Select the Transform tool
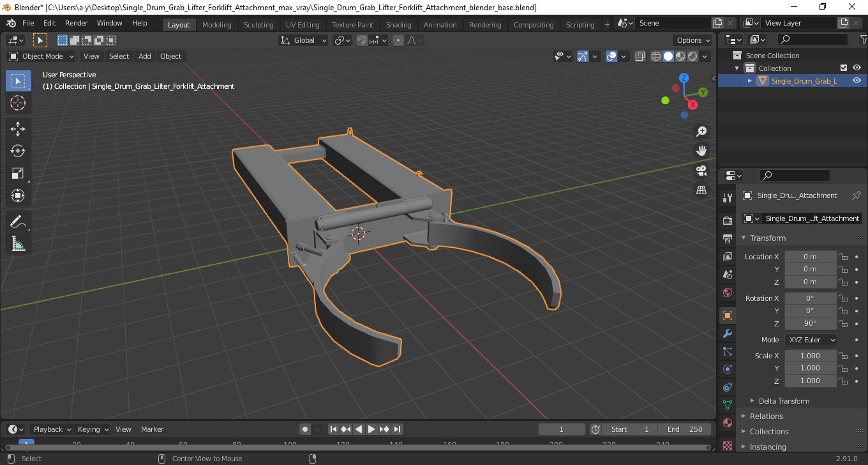868x465 pixels. click(x=18, y=195)
